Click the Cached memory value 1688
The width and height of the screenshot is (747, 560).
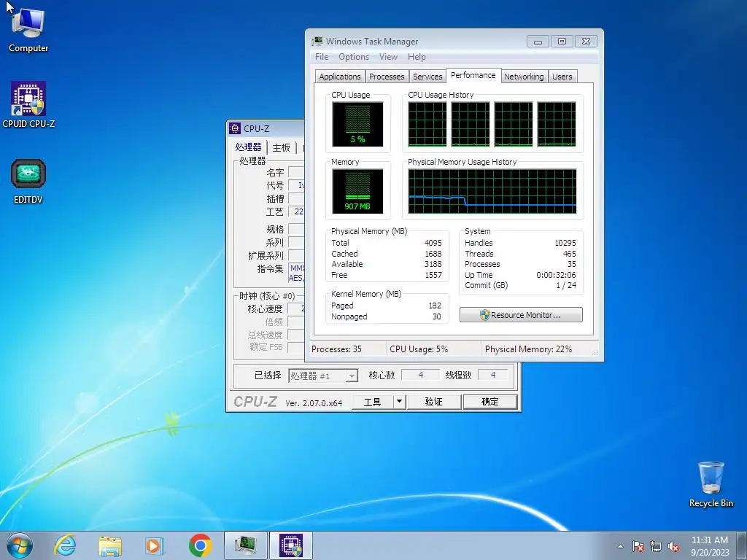coord(433,254)
